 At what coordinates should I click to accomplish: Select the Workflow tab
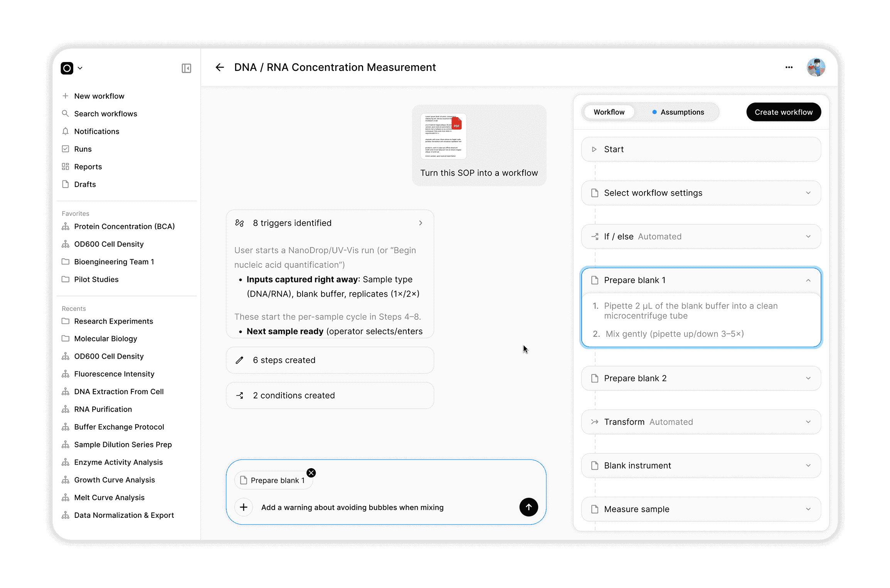point(609,112)
